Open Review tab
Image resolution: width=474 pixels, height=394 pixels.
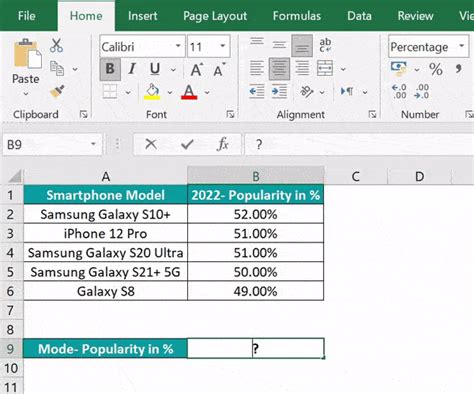pos(415,16)
